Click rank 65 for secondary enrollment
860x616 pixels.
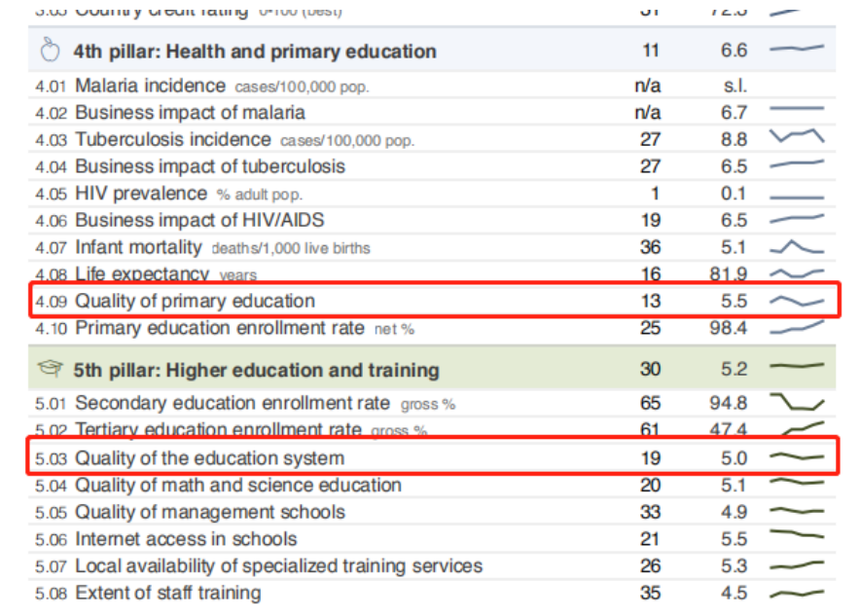pos(650,403)
